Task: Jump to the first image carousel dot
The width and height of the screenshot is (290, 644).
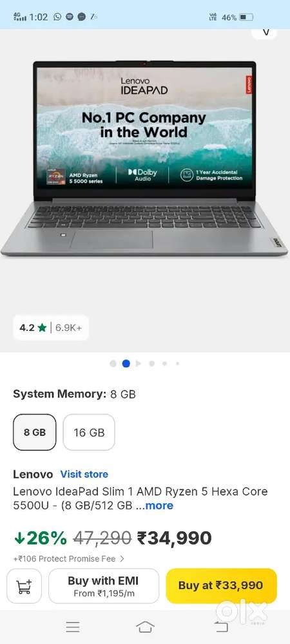Action: [113, 363]
